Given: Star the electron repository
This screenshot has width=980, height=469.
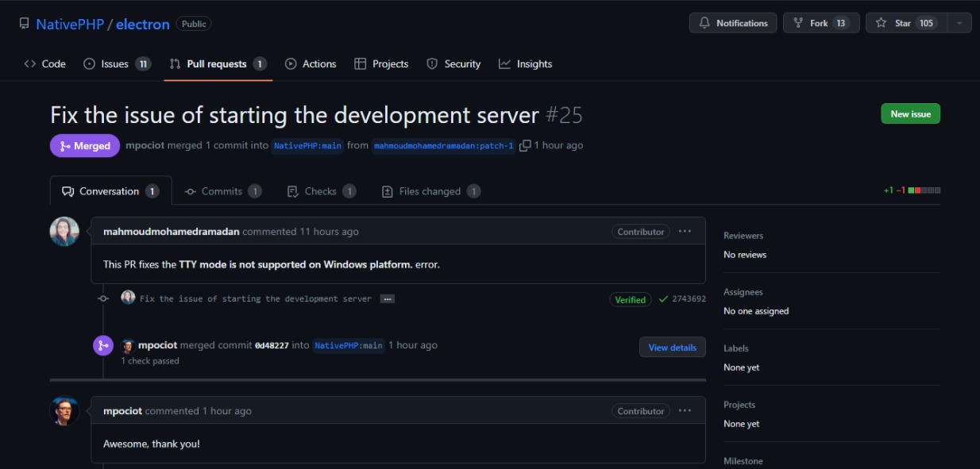Looking at the screenshot, I should [x=905, y=23].
